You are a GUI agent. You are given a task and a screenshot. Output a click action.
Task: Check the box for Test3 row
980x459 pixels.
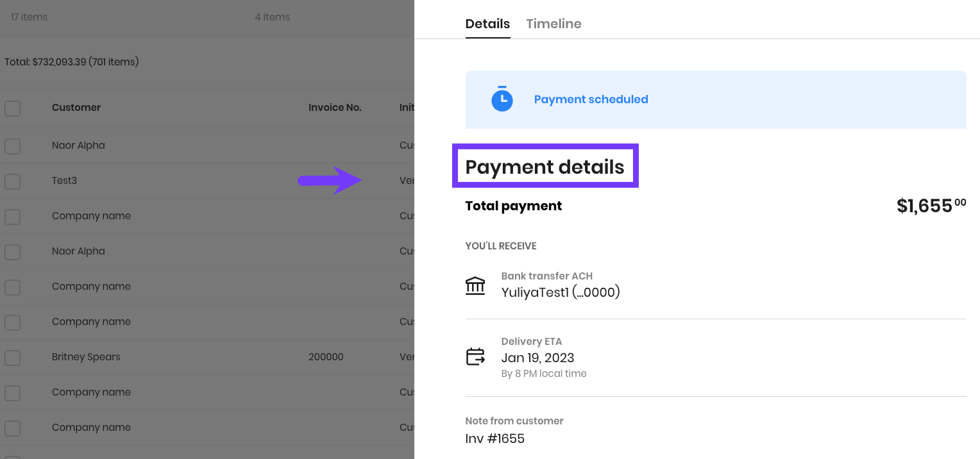click(x=12, y=181)
